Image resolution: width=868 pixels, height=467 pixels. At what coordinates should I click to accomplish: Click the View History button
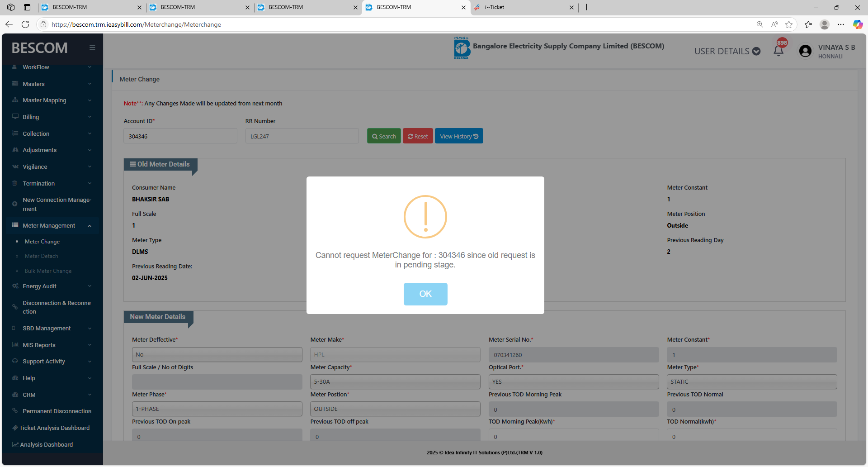tap(459, 136)
